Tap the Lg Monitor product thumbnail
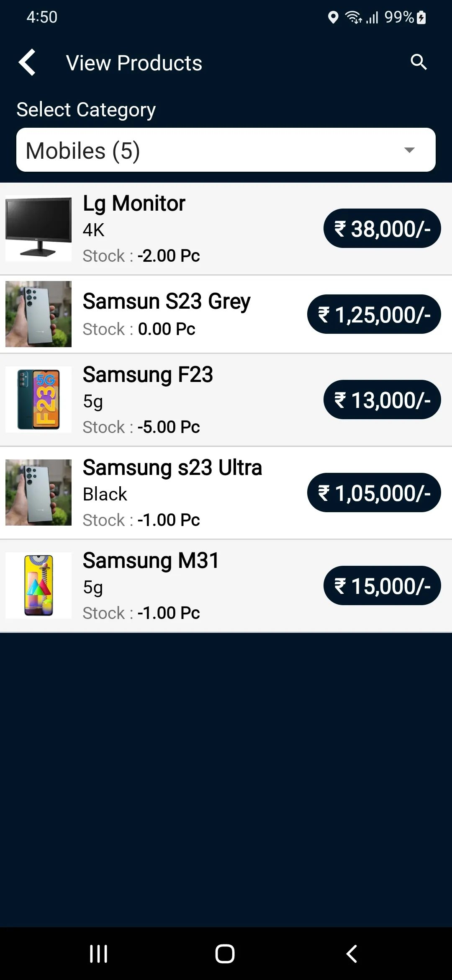The height and width of the screenshot is (980, 452). pos(39,228)
